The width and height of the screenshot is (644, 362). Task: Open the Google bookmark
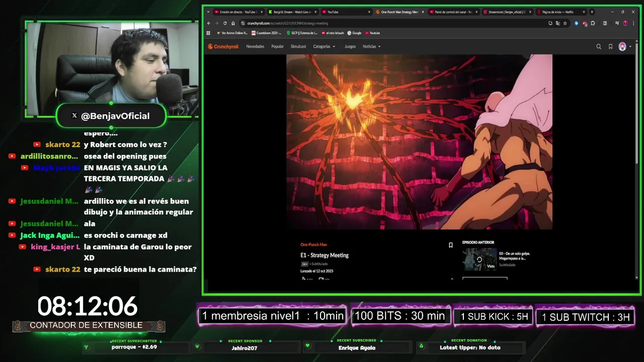[354, 33]
